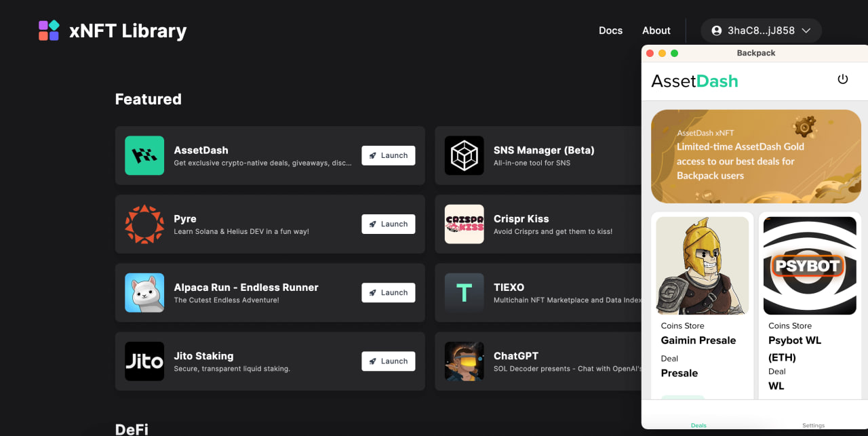Image resolution: width=868 pixels, height=436 pixels.
Task: Open the SNS Manager cube icon
Action: click(x=465, y=155)
